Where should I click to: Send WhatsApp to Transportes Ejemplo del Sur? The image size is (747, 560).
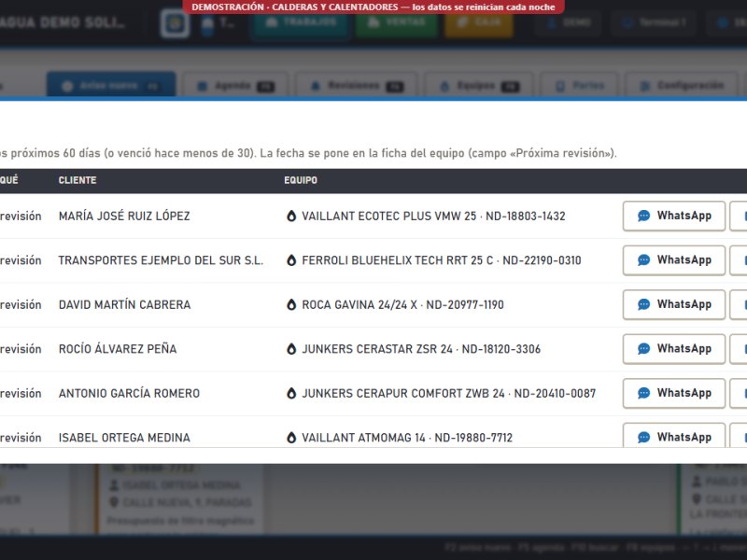673,260
